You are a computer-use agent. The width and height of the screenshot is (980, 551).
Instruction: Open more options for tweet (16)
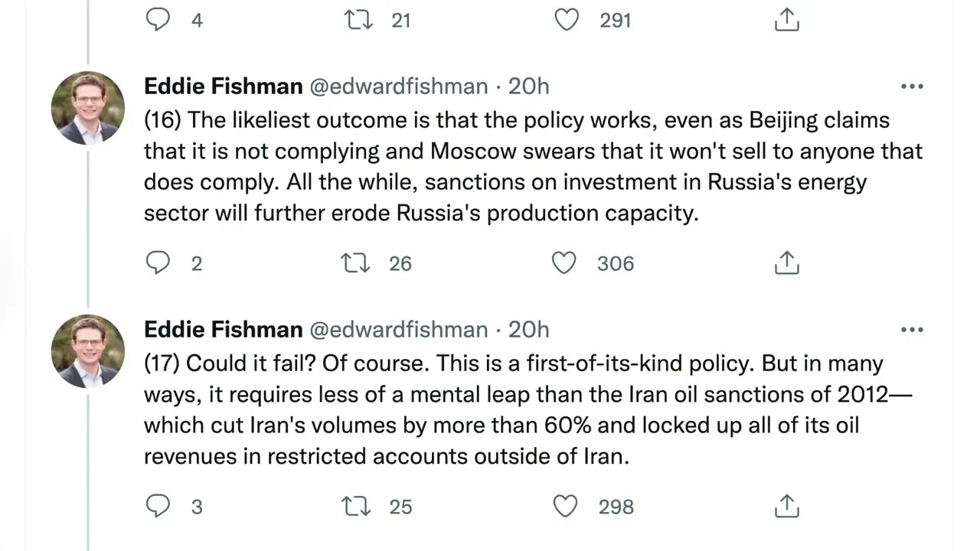(912, 87)
